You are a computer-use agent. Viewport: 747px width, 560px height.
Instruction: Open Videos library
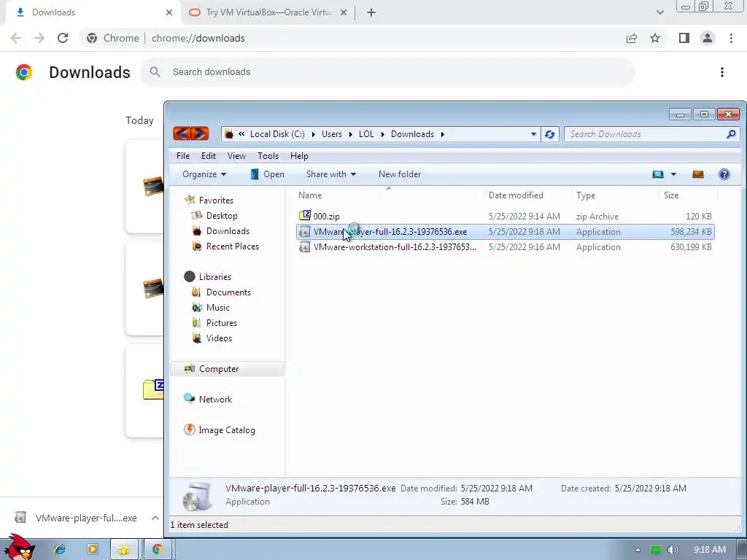(x=219, y=338)
